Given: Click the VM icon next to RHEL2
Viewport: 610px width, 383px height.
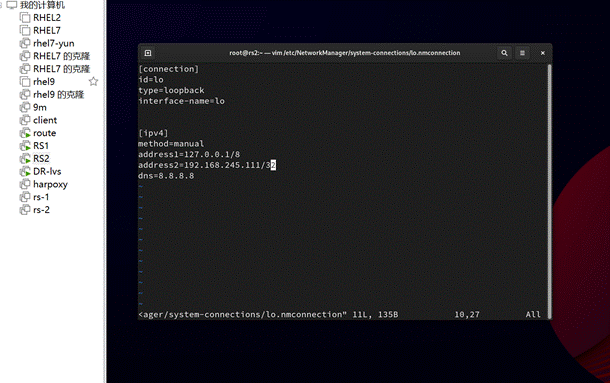Looking at the screenshot, I should 25,18.
